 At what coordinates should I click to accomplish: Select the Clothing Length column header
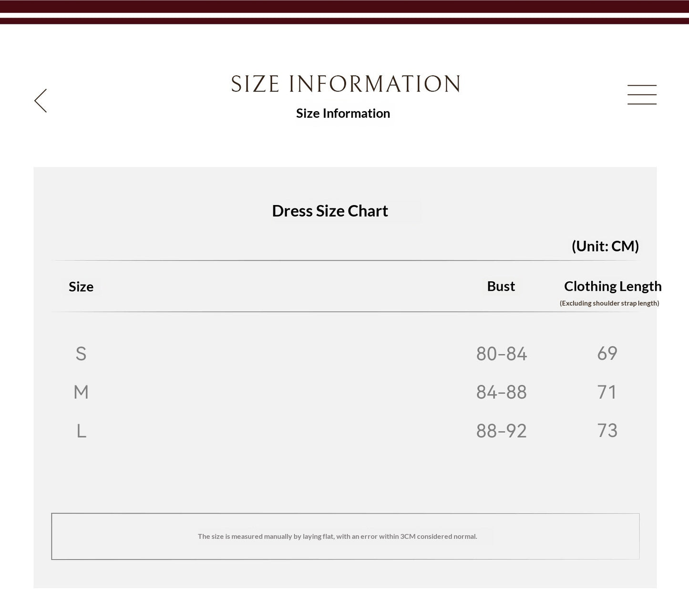(x=613, y=286)
